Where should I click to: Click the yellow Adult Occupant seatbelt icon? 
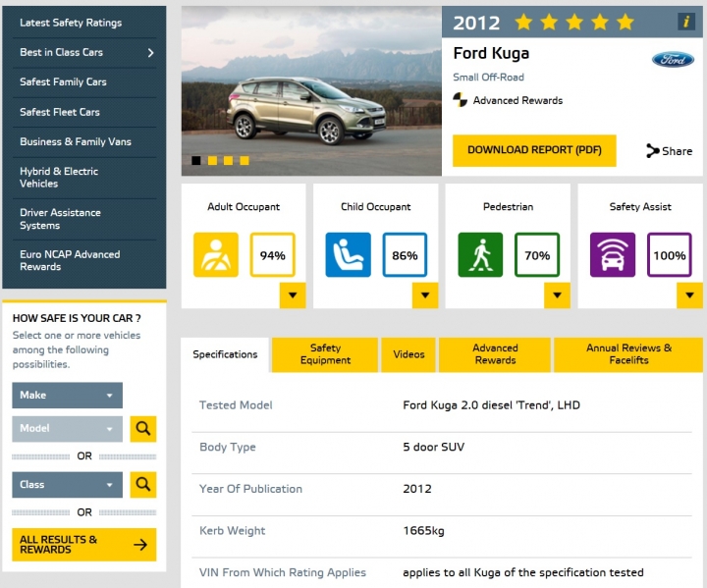tap(216, 255)
